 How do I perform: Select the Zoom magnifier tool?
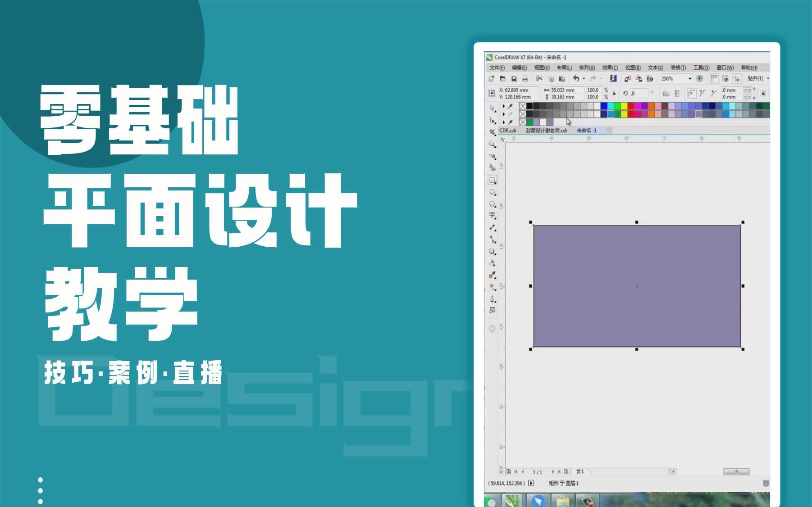[492, 144]
